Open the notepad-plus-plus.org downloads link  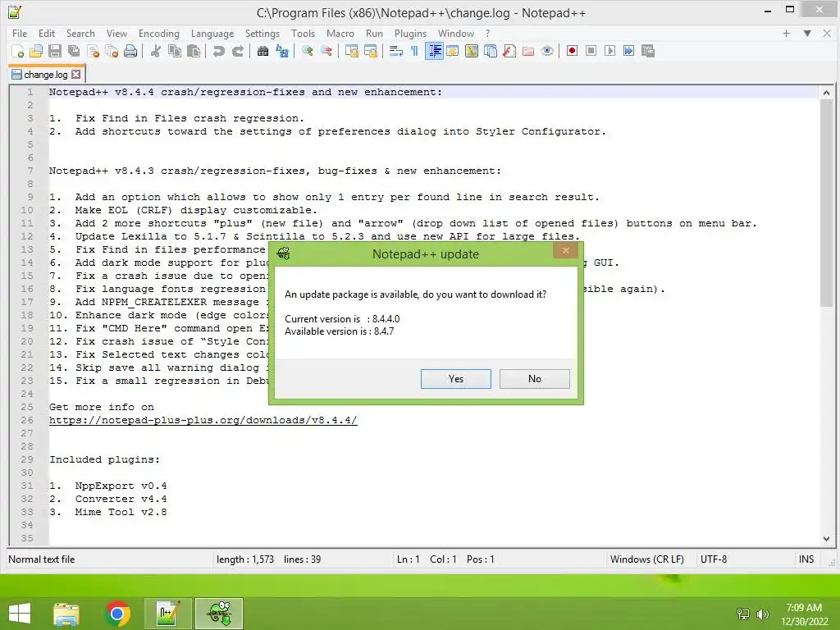[203, 421]
